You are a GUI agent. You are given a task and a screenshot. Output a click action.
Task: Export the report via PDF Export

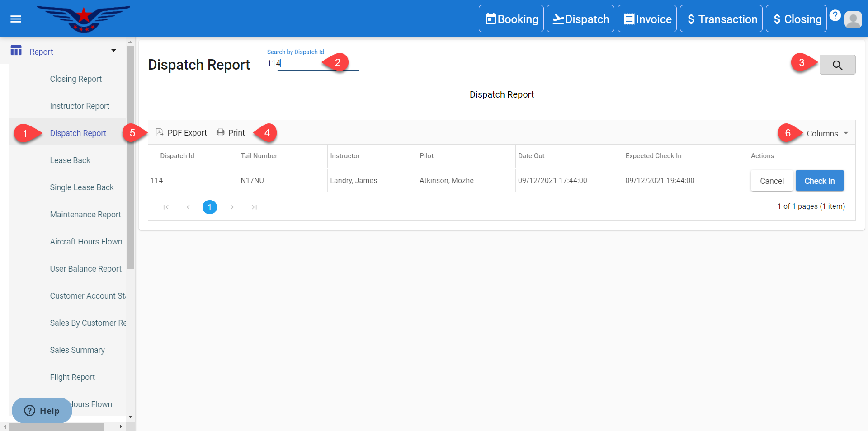click(x=181, y=133)
